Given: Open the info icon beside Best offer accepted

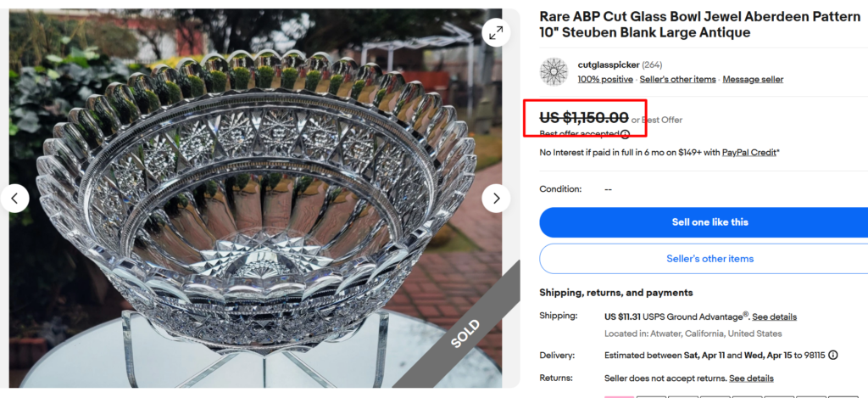Looking at the screenshot, I should tap(625, 133).
